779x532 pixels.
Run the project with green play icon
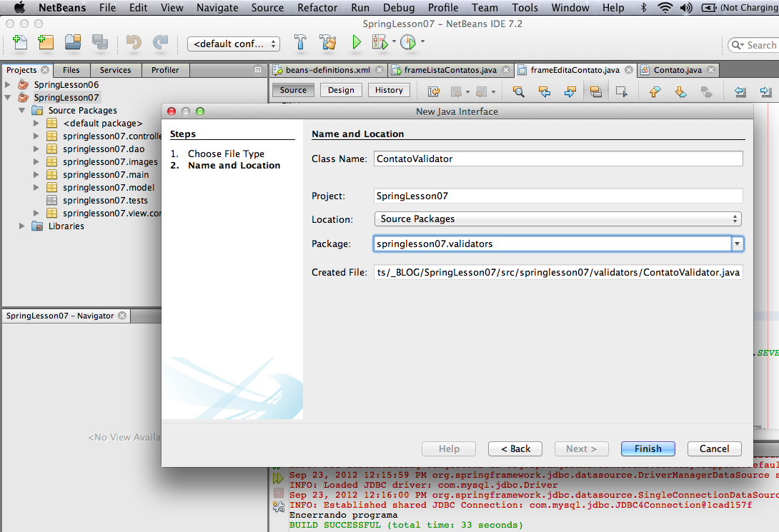(356, 43)
